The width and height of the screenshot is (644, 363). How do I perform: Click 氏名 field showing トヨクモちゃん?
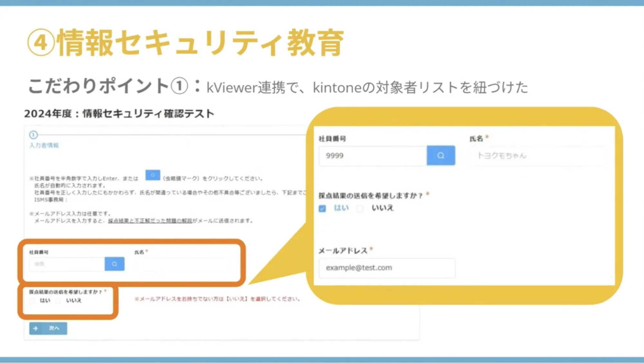538,156
